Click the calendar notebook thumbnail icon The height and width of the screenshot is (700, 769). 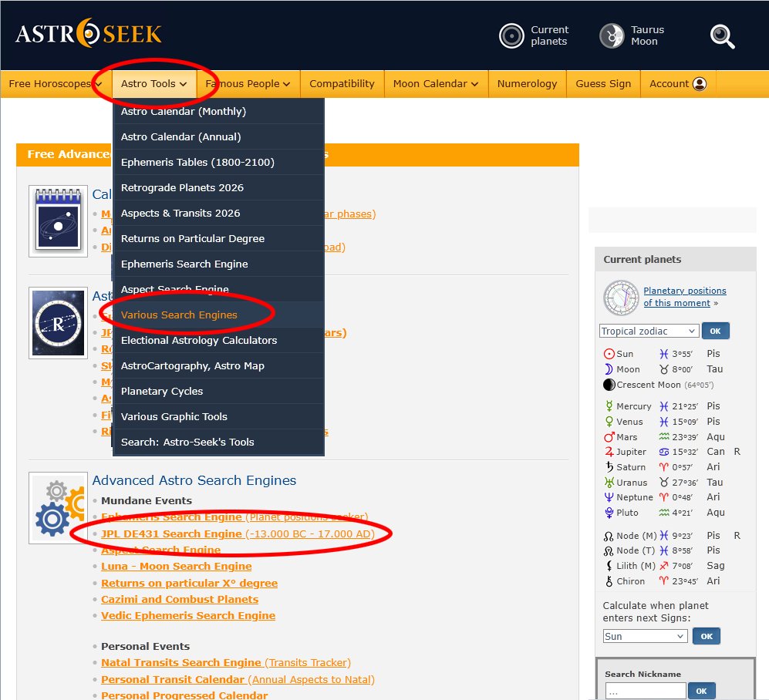[58, 221]
